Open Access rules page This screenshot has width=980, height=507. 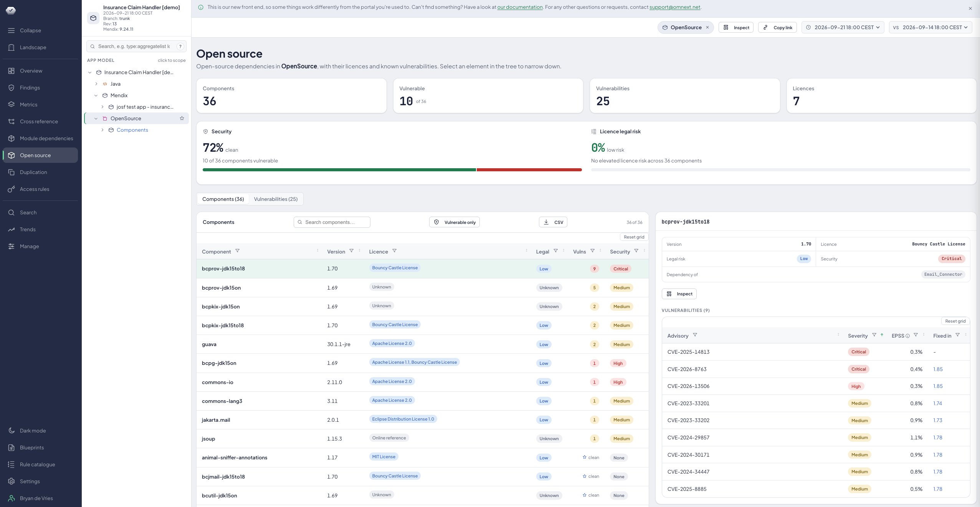(x=40, y=189)
